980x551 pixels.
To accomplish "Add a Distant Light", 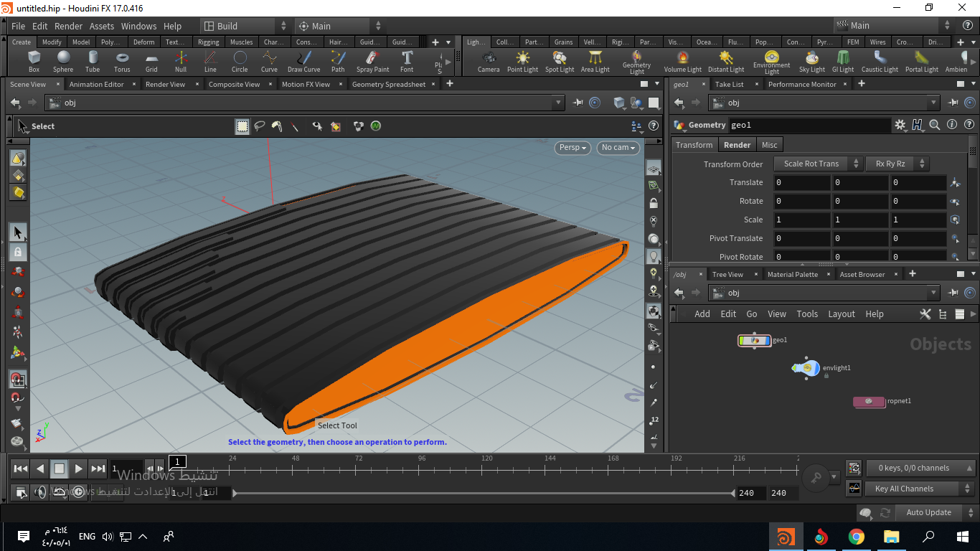I will point(726,62).
